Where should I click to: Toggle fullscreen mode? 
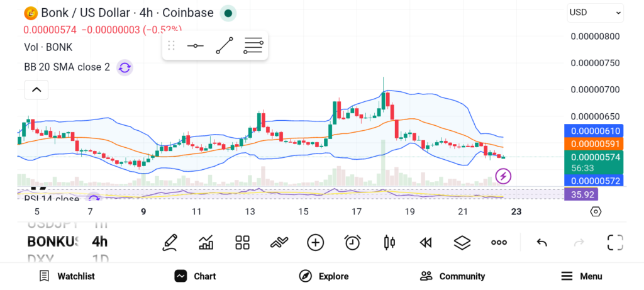(x=615, y=242)
